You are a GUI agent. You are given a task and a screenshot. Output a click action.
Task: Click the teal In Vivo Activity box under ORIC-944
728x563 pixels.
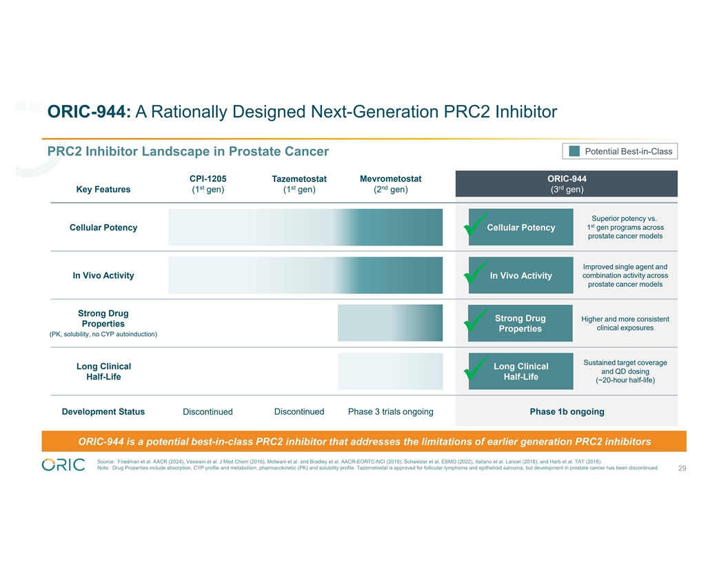coord(521,275)
